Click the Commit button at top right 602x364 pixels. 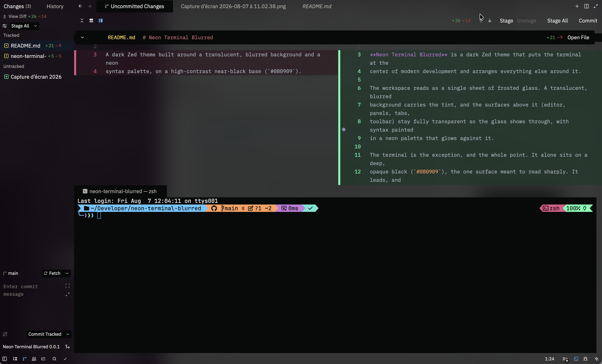pyautogui.click(x=588, y=21)
